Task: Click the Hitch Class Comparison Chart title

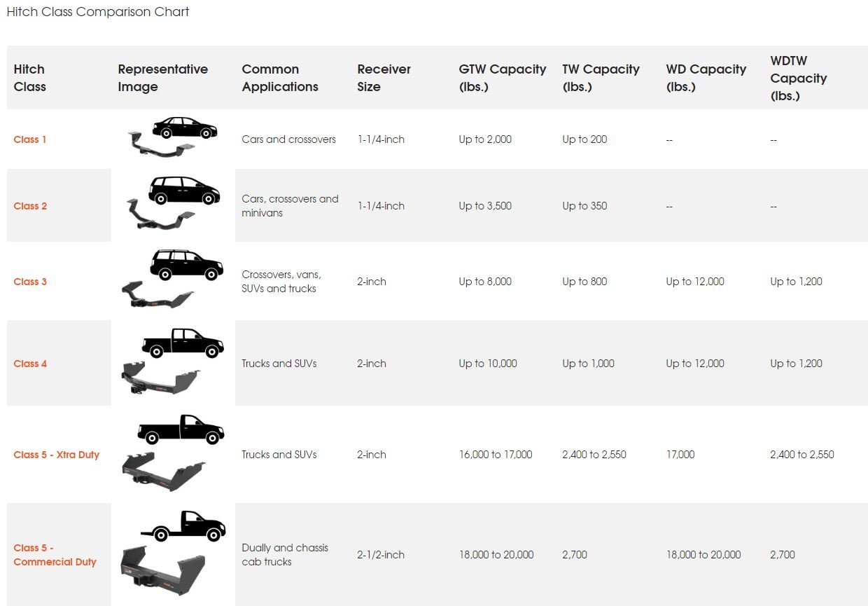Action: click(98, 12)
